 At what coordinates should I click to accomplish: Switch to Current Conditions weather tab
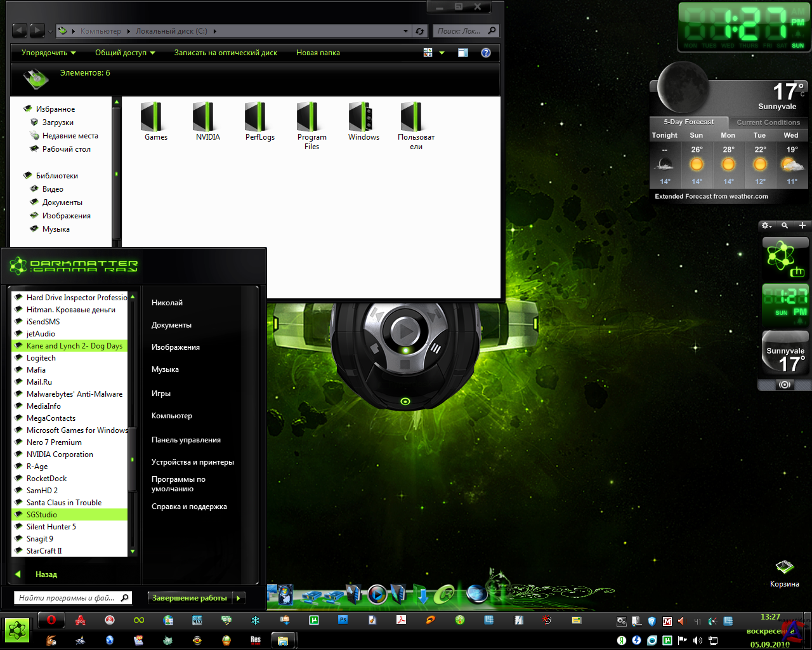click(768, 123)
